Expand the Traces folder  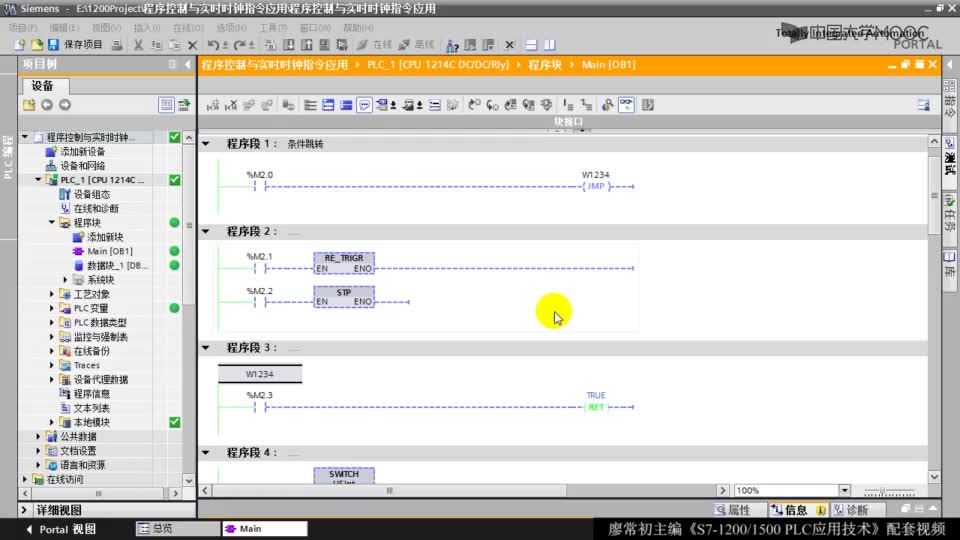51,365
